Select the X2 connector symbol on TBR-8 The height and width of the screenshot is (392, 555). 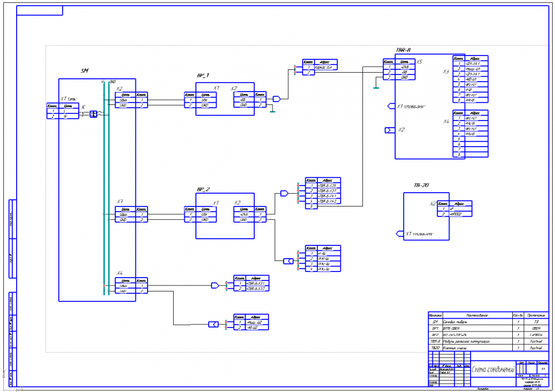(x=389, y=130)
